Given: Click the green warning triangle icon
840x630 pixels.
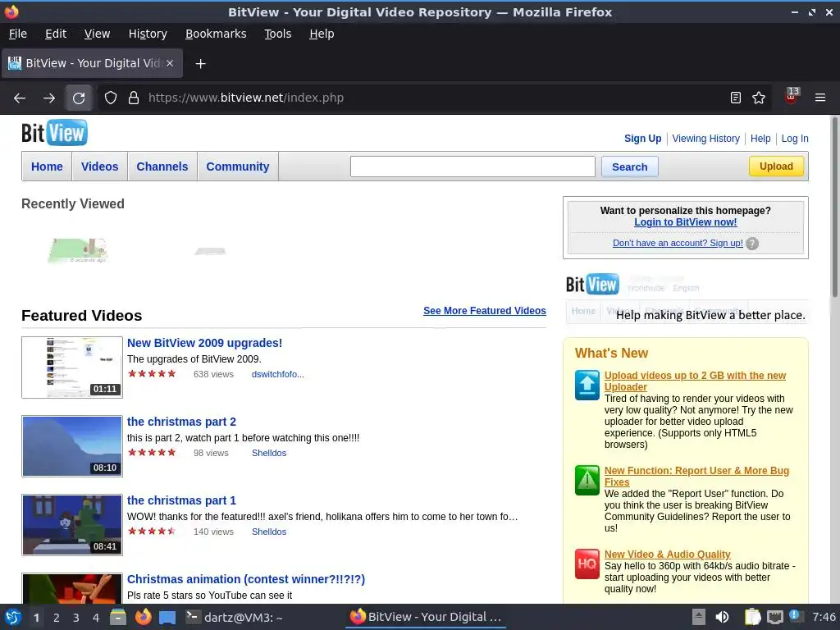Looking at the screenshot, I should point(587,480).
